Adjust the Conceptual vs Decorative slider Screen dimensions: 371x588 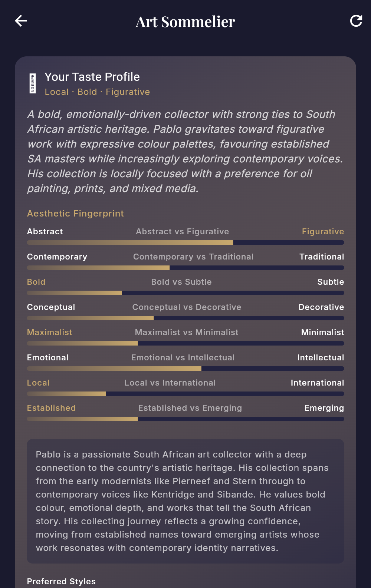(185, 318)
